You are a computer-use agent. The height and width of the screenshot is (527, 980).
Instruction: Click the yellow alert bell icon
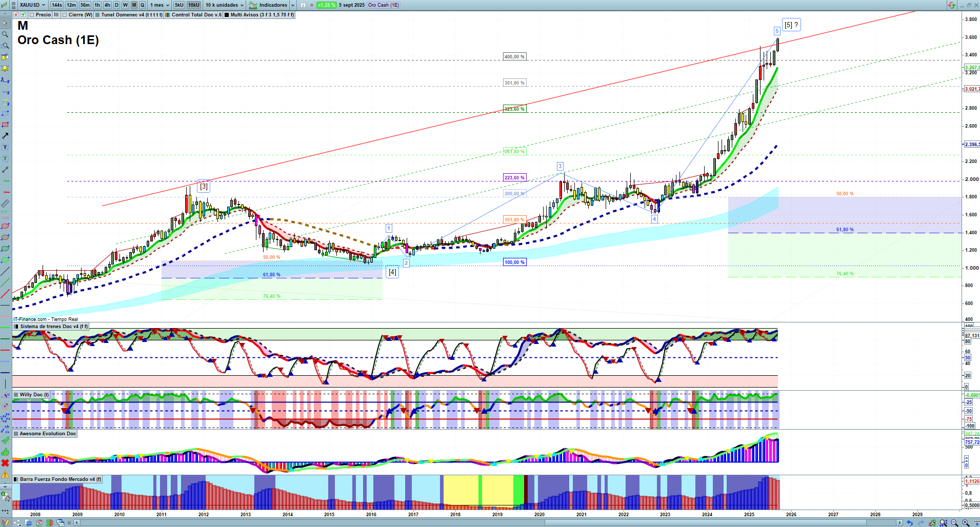tap(5, 68)
